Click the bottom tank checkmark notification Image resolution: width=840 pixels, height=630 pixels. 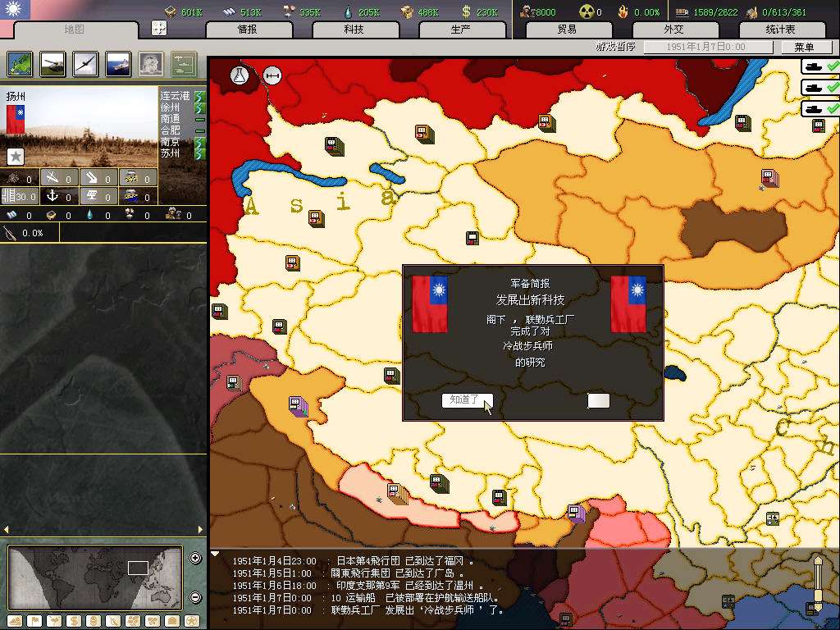[820, 109]
